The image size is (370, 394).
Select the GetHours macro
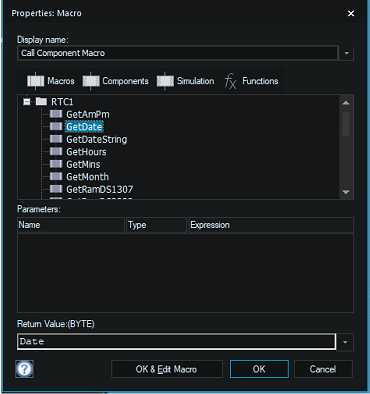pos(86,152)
